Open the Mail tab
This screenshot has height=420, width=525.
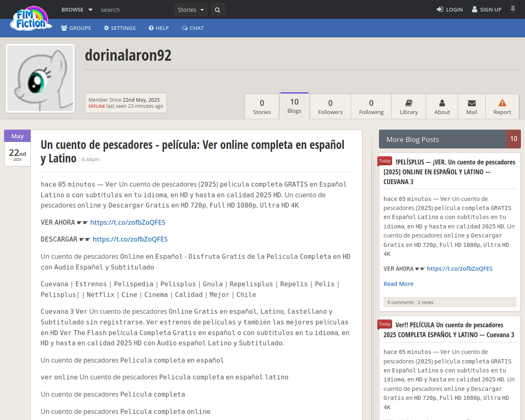click(x=472, y=107)
